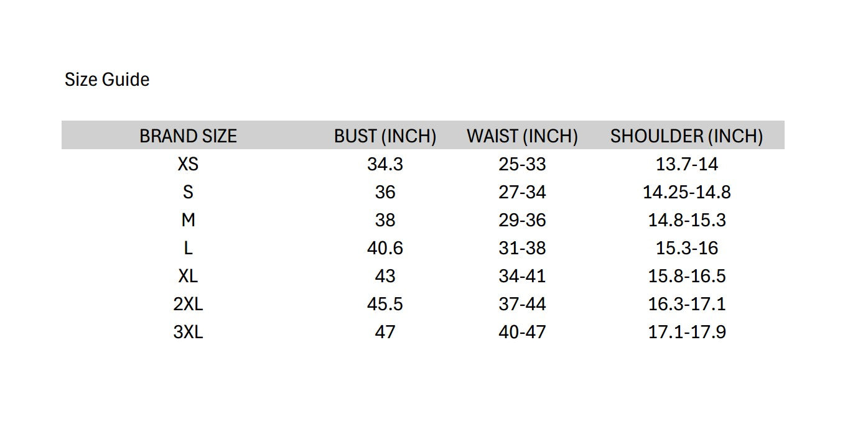Click the bust value 45.5
The width and height of the screenshot is (868, 424).
pos(385,304)
